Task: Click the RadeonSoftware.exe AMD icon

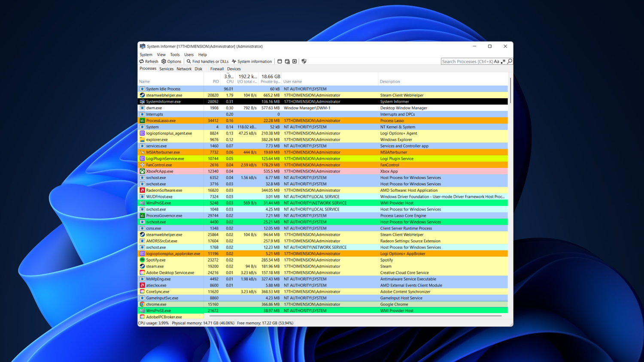Action: (x=142, y=190)
